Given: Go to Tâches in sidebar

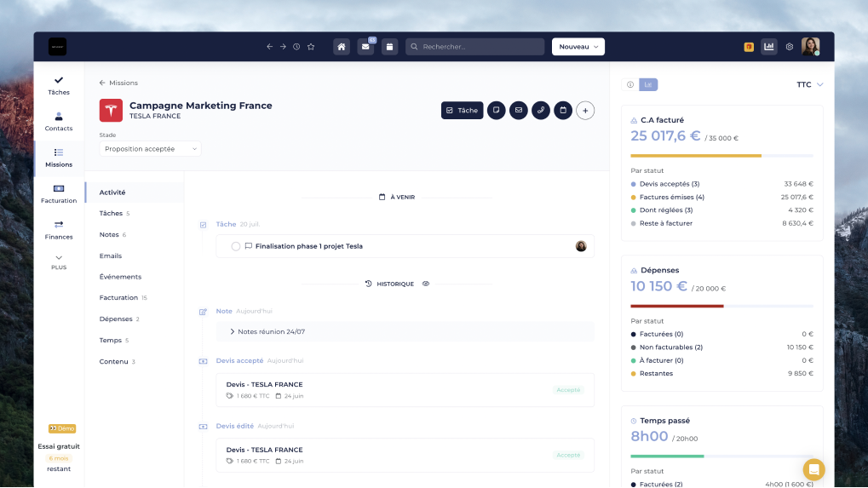Looking at the screenshot, I should click(59, 86).
